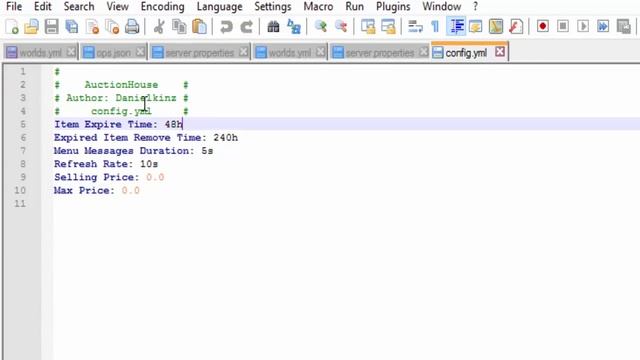Run macro multiple times icon
640x360 pixels.
click(603, 27)
